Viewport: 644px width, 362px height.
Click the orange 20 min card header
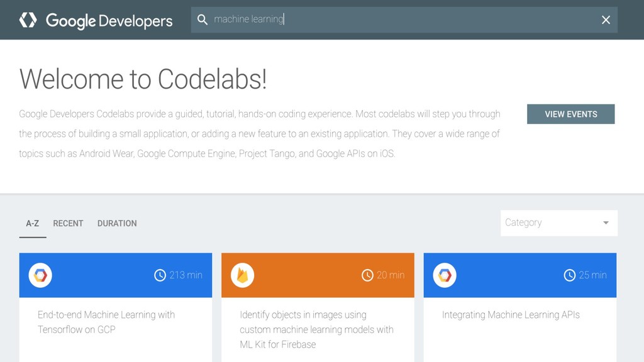tap(318, 275)
